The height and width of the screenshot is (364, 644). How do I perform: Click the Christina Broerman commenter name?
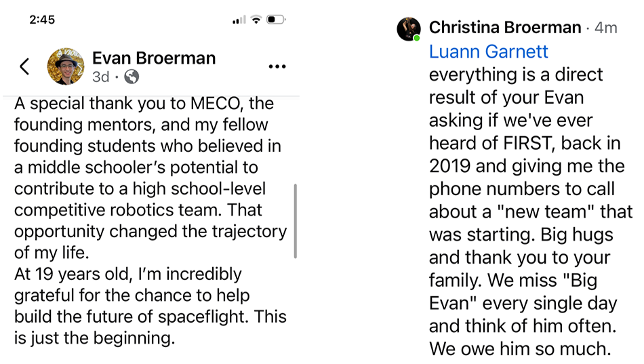pos(505,28)
